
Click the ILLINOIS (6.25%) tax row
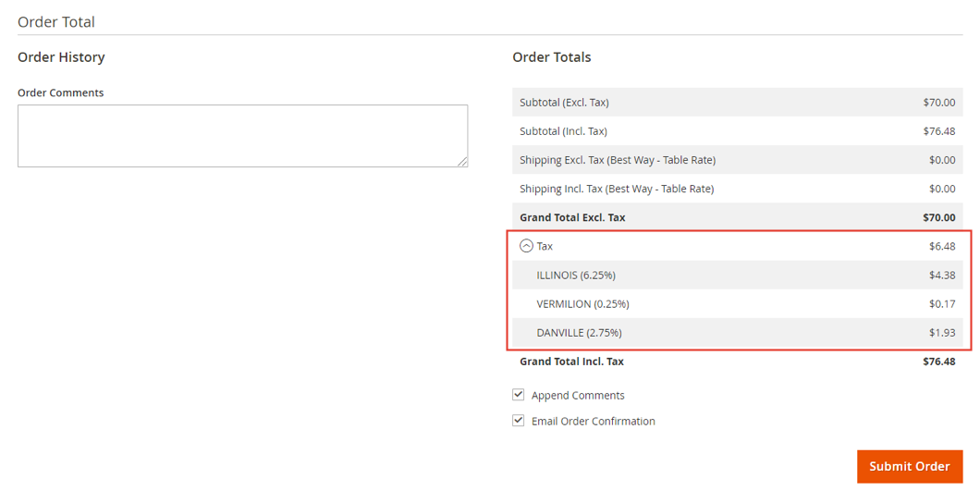[x=738, y=275]
